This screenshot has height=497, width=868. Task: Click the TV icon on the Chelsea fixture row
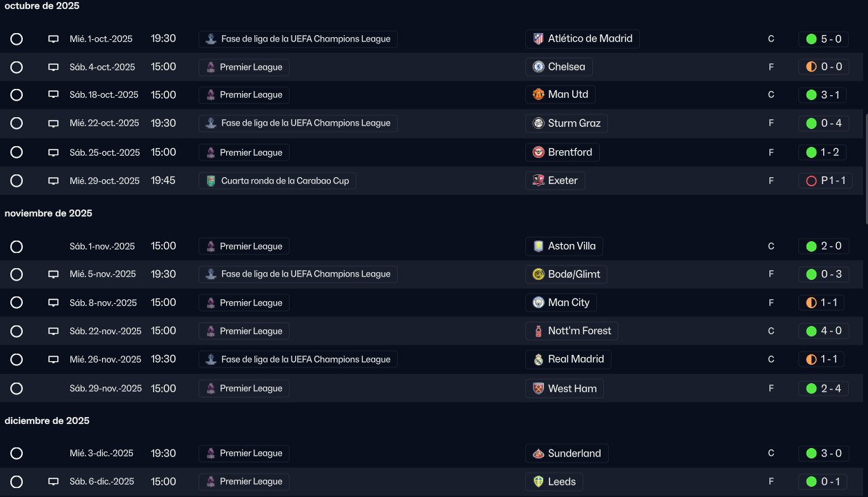53,68
